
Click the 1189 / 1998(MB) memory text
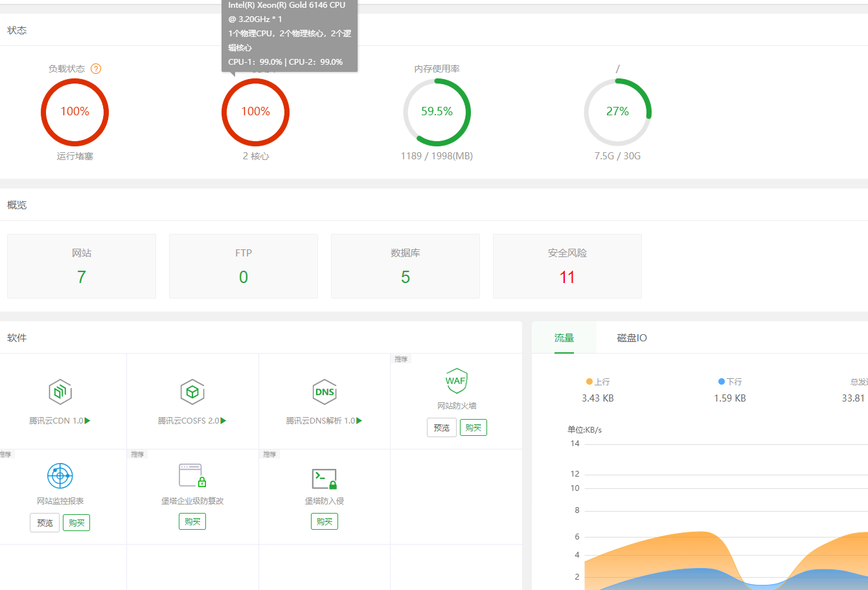[x=437, y=156]
